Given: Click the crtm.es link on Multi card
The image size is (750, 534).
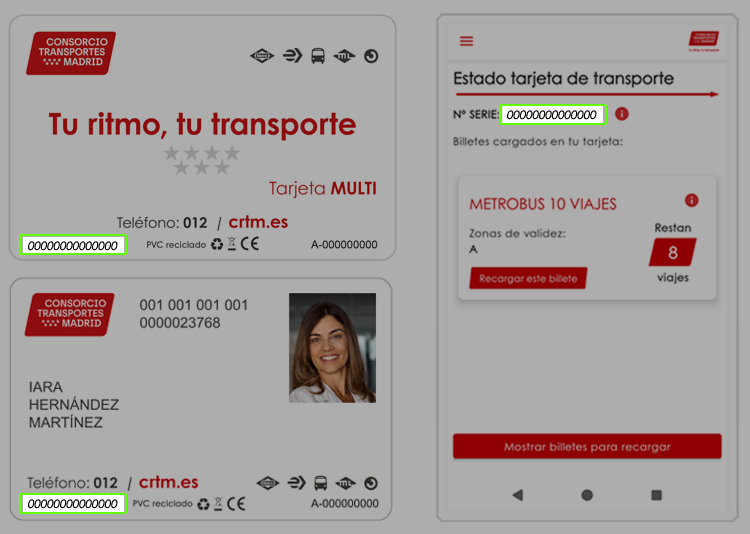Looking at the screenshot, I should (258, 222).
